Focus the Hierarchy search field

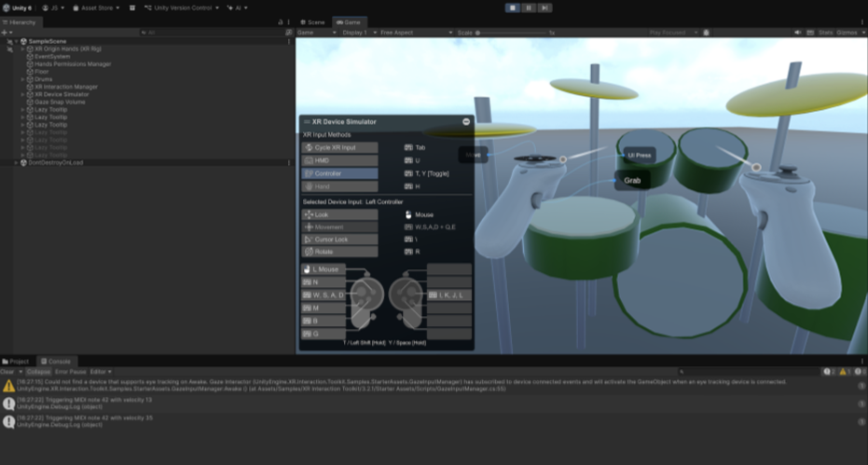click(x=211, y=33)
